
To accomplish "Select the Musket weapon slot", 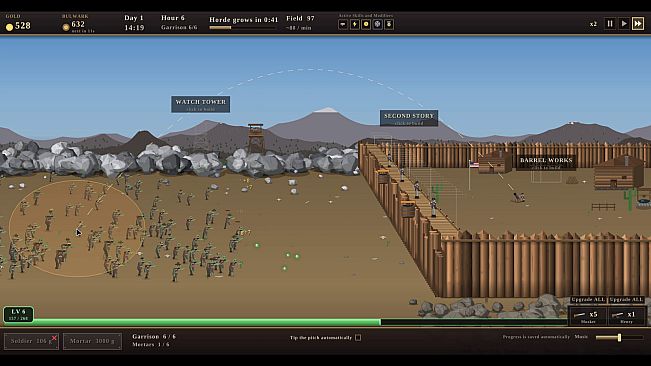I will (588, 316).
